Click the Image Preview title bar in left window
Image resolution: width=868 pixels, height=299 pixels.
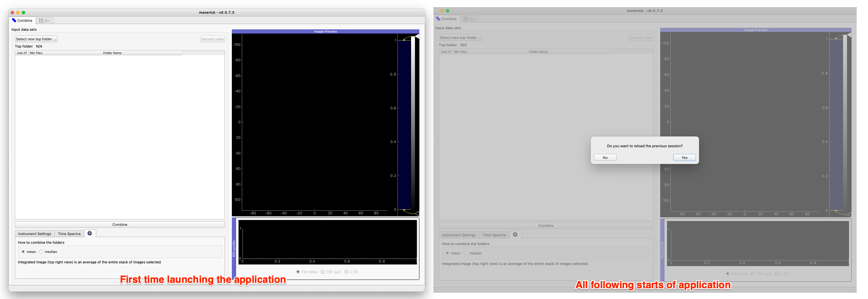pyautogui.click(x=325, y=32)
